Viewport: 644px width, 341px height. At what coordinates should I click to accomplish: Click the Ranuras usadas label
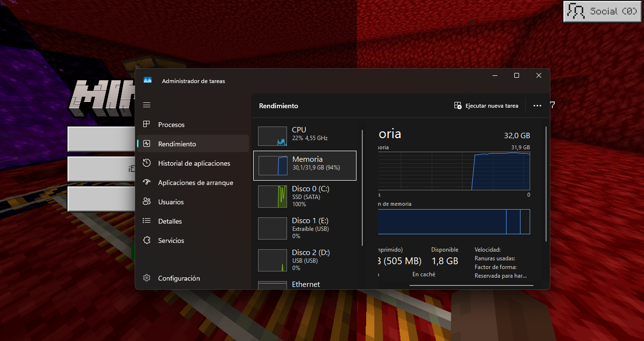point(495,258)
